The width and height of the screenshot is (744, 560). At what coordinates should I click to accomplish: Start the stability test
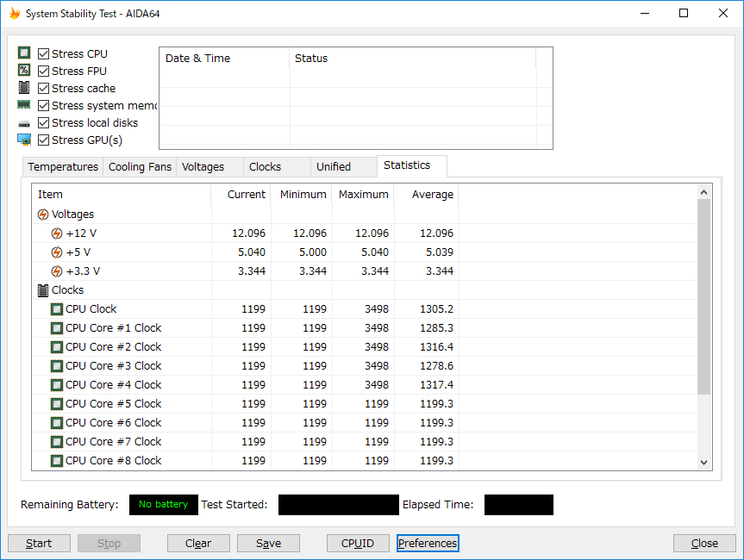click(x=39, y=544)
